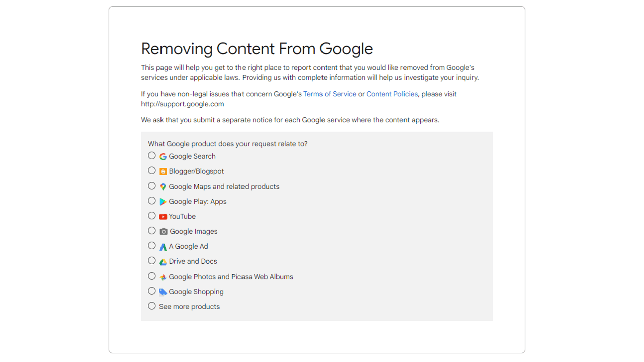Screen dimensions: 644x362
Task: Select the Google Shopping option
Action: [151, 291]
